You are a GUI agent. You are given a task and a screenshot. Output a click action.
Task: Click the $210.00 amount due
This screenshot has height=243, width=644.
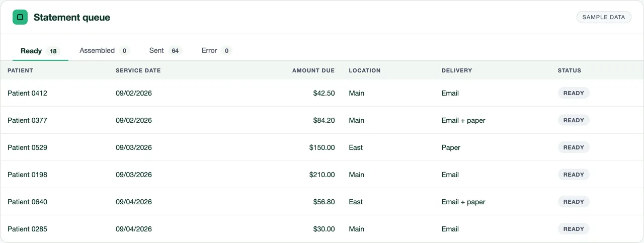click(x=322, y=175)
